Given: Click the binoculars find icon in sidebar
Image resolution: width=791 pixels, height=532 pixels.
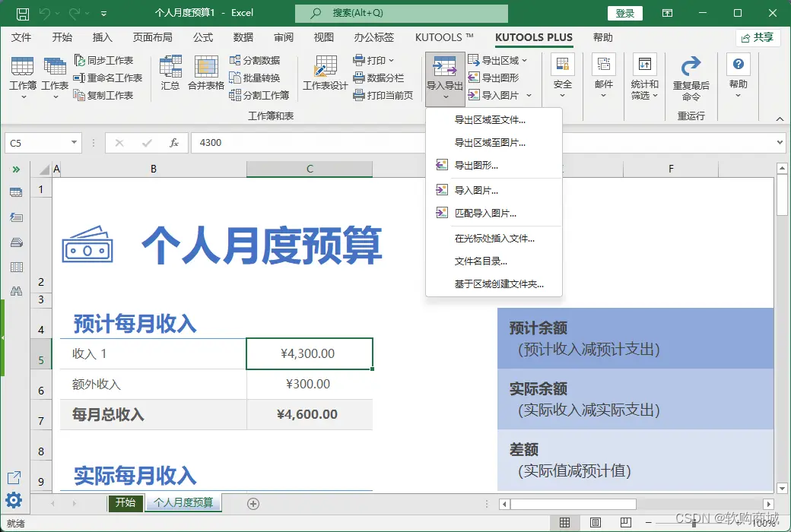Looking at the screenshot, I should coord(16,291).
